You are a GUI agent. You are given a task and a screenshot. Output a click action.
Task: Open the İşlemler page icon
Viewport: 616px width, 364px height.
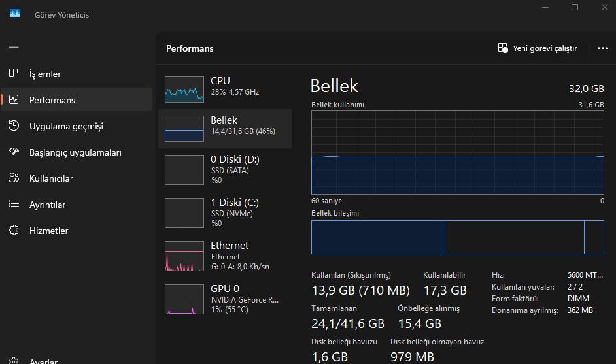[x=14, y=74]
